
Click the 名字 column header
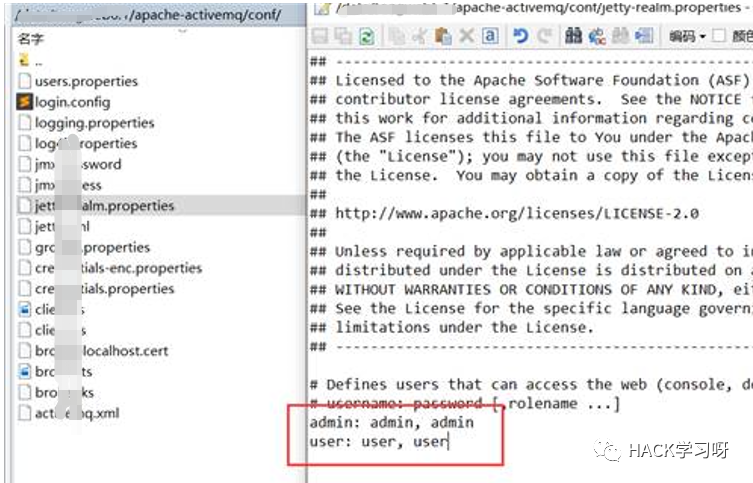[30, 39]
